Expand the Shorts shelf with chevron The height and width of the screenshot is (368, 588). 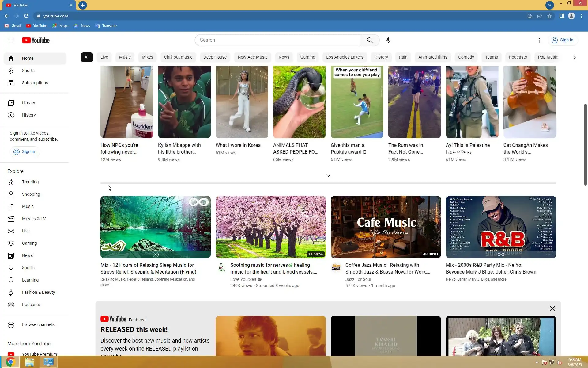pos(328,176)
